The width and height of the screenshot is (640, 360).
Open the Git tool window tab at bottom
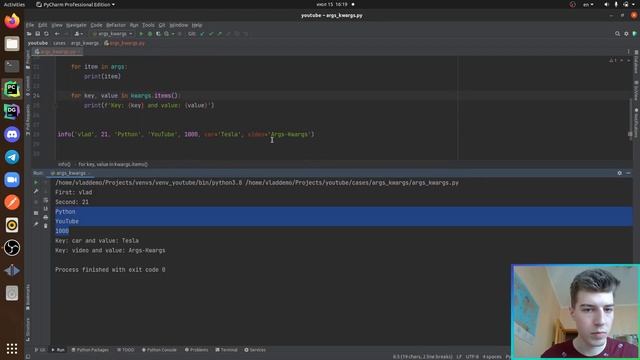(40, 350)
